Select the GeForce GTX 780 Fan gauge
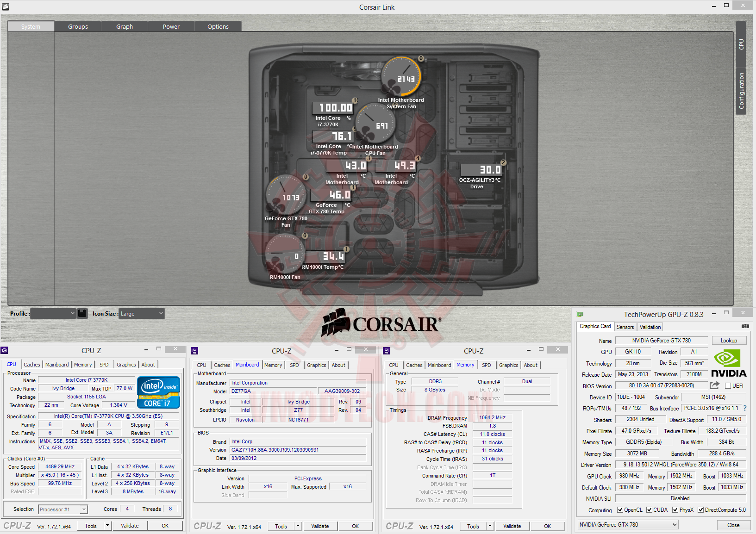This screenshot has height=534, width=756. tap(286, 195)
